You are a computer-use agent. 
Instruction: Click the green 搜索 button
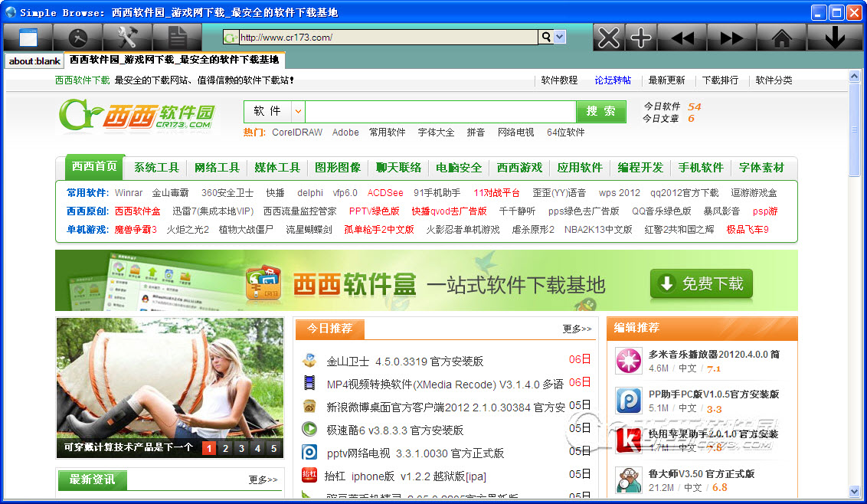tap(601, 111)
